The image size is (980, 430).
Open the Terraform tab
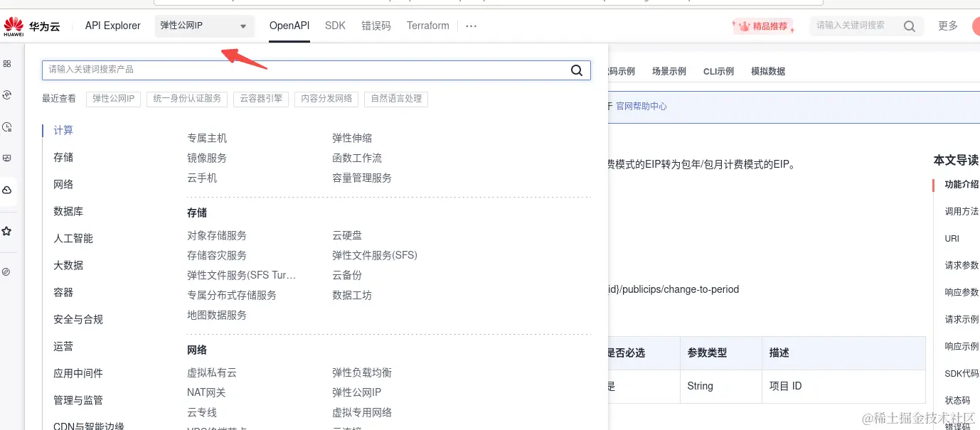click(428, 26)
